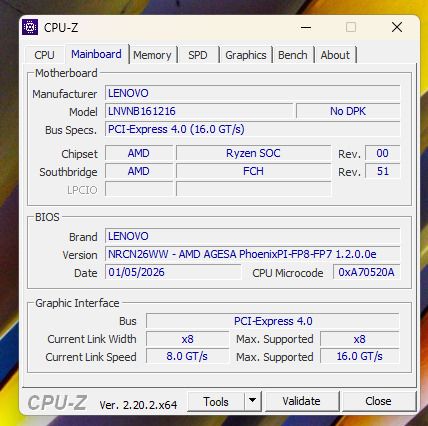
Task: Click the BIOS Date 01/05/2026 field
Action: (173, 272)
